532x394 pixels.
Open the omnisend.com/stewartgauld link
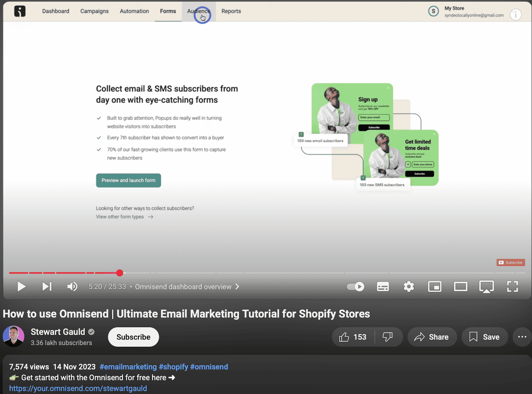[78, 388]
